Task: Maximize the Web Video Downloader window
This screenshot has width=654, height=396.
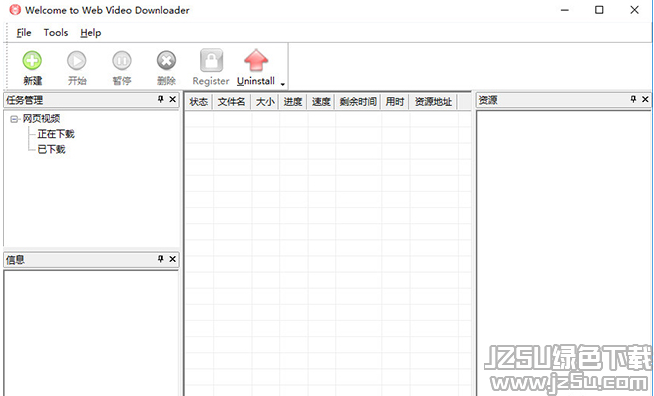Action: pyautogui.click(x=599, y=10)
